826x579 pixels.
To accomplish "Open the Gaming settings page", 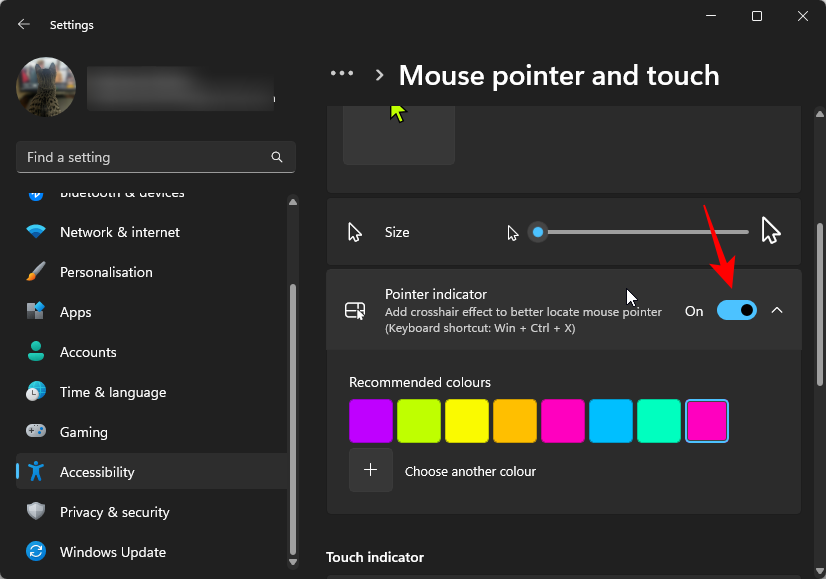I will coord(152,432).
